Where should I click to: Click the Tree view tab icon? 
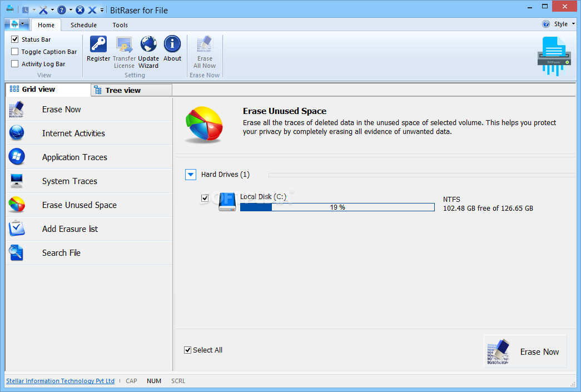coord(97,90)
